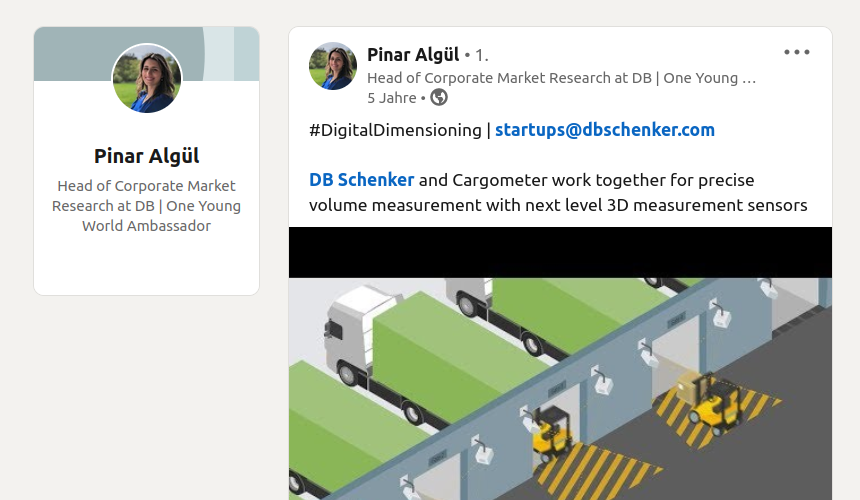Viewport: 860px width, 500px height.
Task: Click the #DigitalDimensioning hashtag
Action: 396,129
